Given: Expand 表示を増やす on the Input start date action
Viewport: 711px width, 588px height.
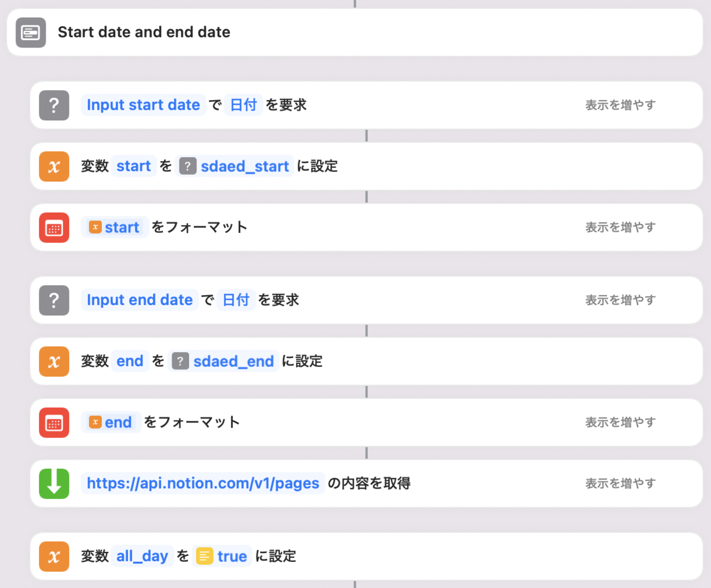Looking at the screenshot, I should [620, 104].
